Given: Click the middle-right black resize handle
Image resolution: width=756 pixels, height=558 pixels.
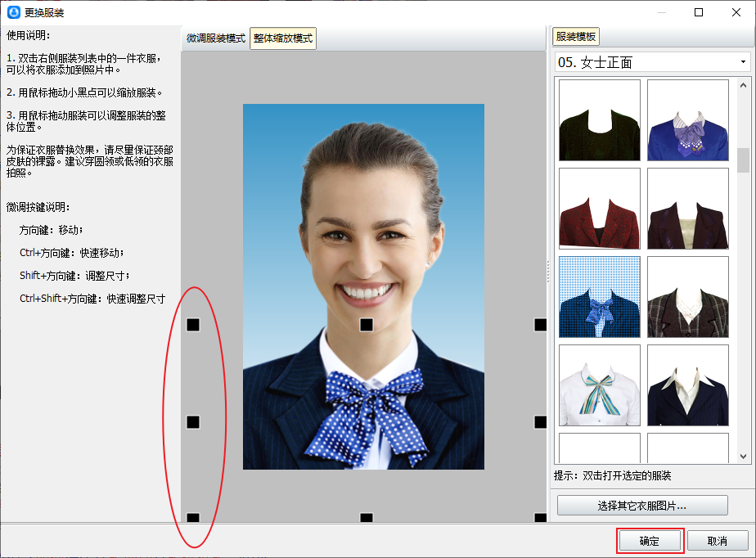Looking at the screenshot, I should (540, 422).
